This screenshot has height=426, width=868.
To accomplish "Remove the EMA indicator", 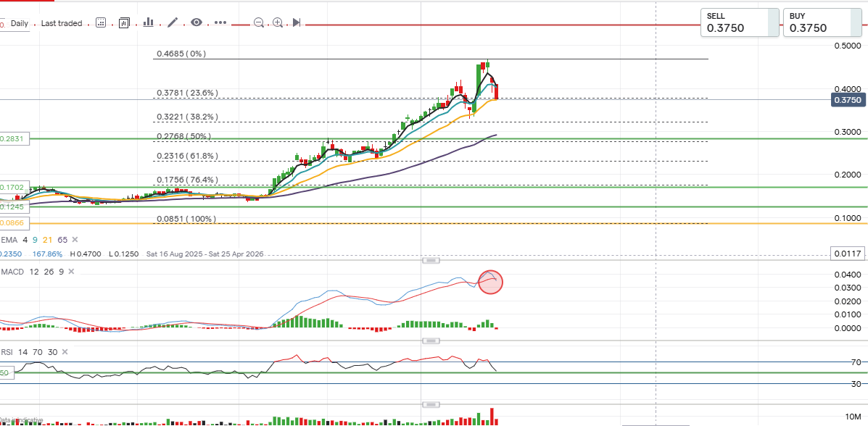I will click(x=75, y=239).
